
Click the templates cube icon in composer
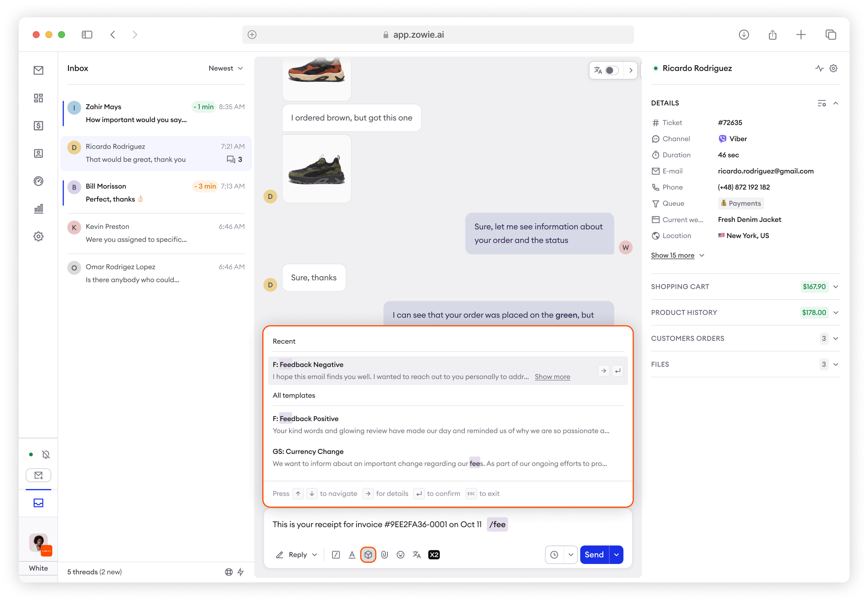click(x=368, y=555)
